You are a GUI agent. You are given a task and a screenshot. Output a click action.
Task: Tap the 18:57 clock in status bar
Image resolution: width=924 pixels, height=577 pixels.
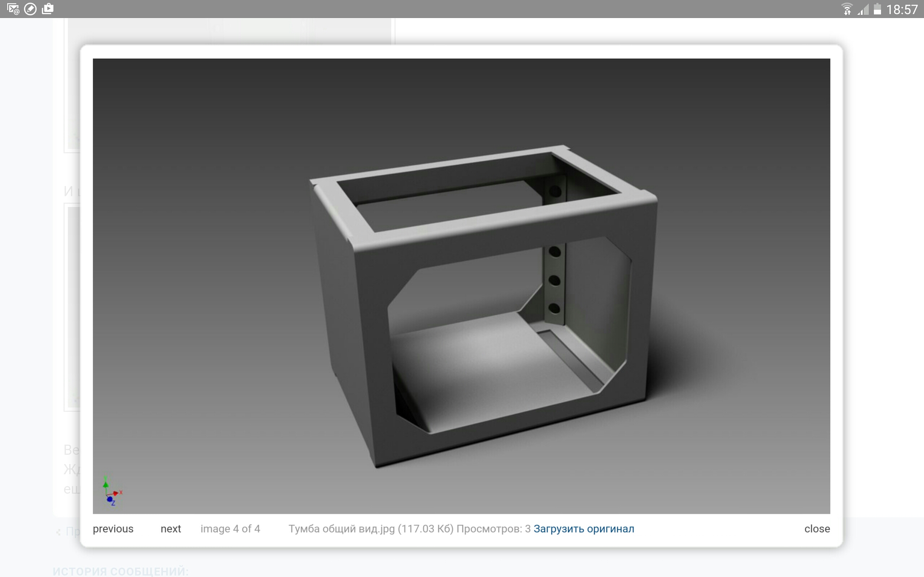(902, 9)
